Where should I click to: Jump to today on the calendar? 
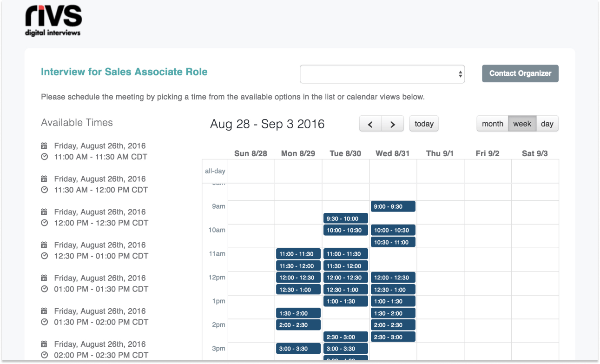tap(424, 124)
